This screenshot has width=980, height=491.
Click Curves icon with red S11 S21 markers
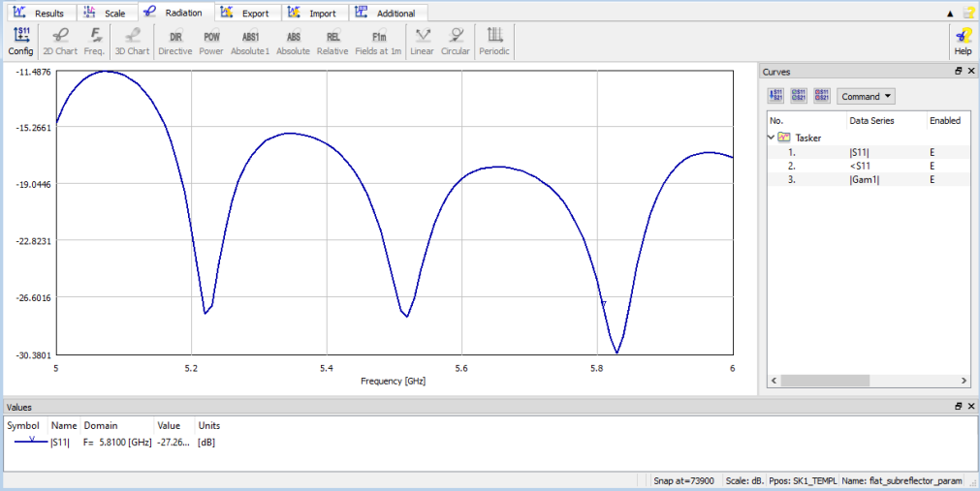pyautogui.click(x=822, y=96)
